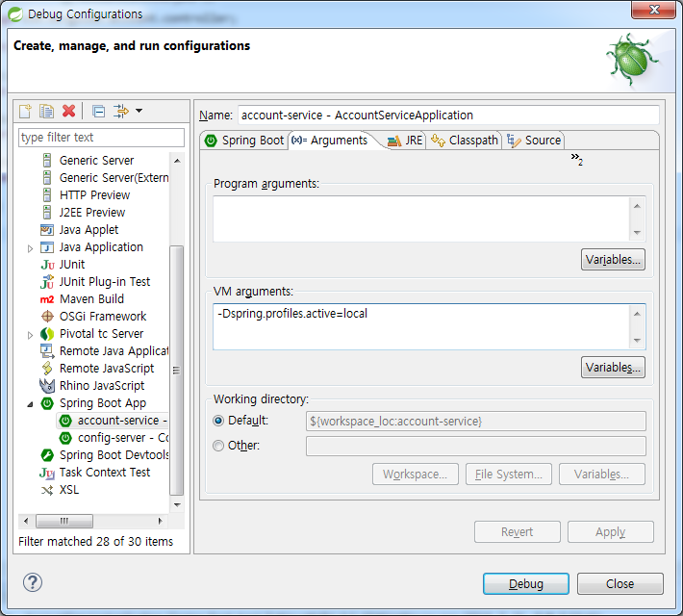
Task: Click the Java Application icon
Action: pyautogui.click(x=47, y=247)
